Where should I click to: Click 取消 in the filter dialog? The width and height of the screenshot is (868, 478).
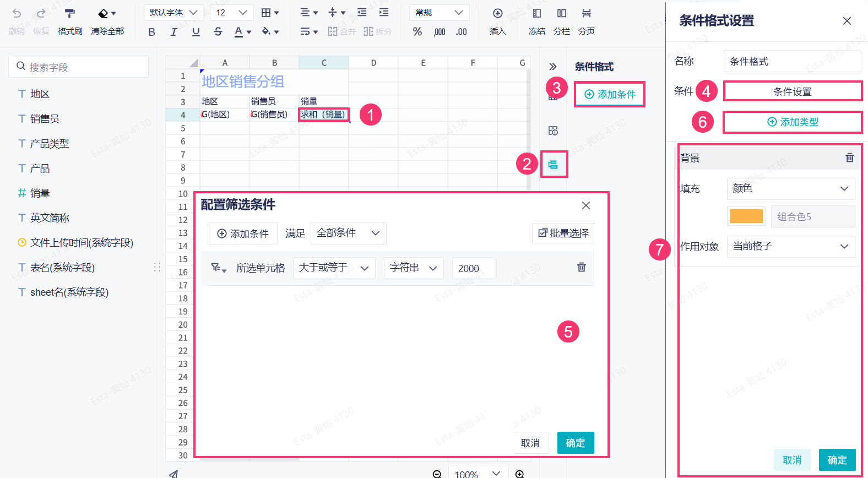point(530,443)
